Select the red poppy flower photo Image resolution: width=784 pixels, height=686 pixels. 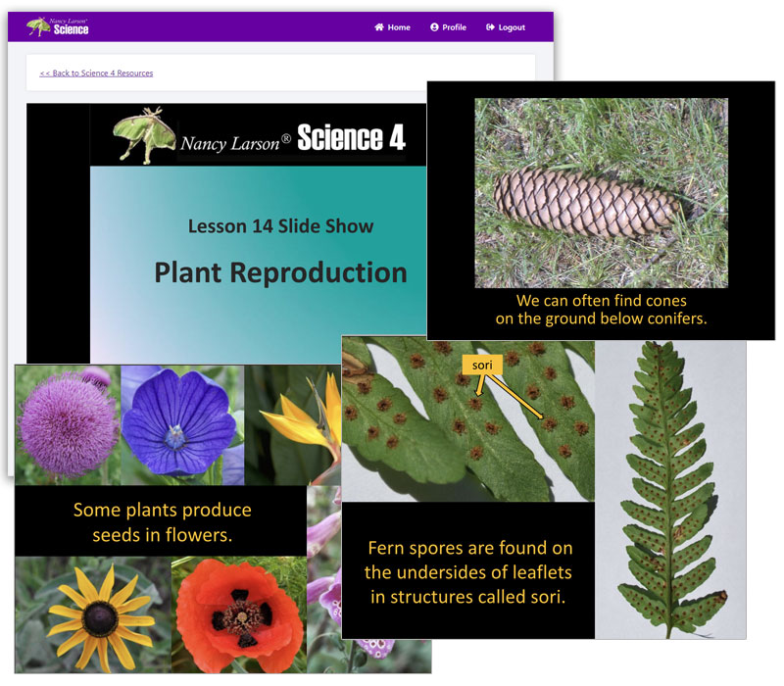[x=239, y=615]
